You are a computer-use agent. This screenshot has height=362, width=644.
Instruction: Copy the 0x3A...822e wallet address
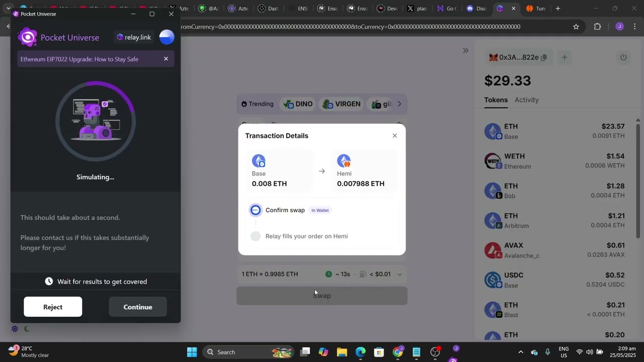(544, 57)
